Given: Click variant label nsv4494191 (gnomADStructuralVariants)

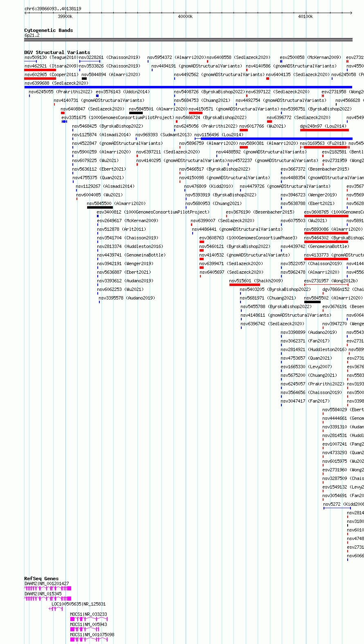Looking at the screenshot, I should point(197,66).
